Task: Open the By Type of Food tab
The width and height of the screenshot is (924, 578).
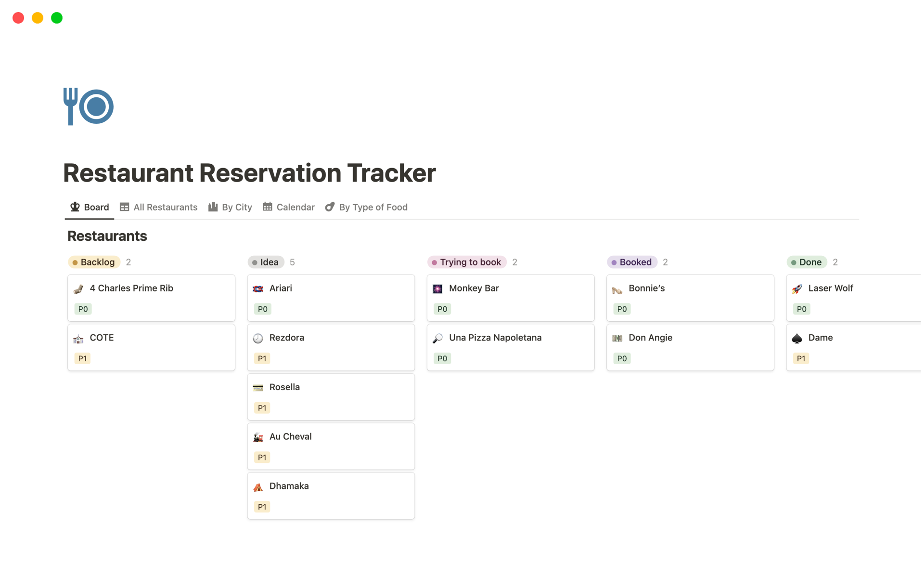Action: pyautogui.click(x=366, y=207)
